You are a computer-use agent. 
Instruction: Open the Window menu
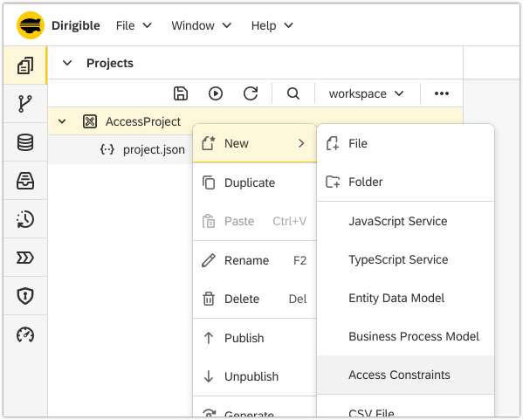coord(201,25)
